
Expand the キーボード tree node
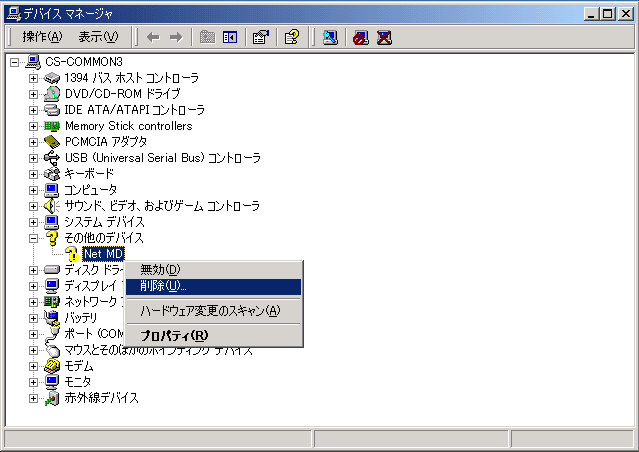click(33, 174)
